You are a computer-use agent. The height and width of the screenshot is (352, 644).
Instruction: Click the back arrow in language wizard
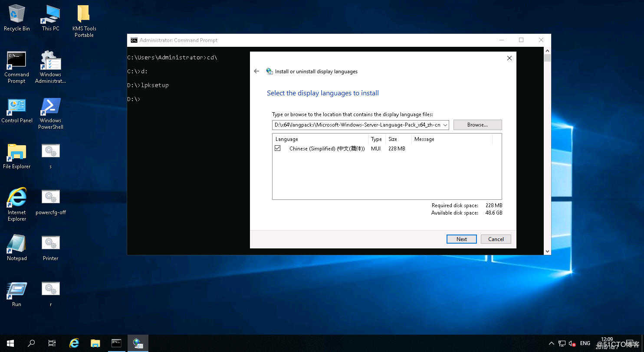tap(256, 71)
